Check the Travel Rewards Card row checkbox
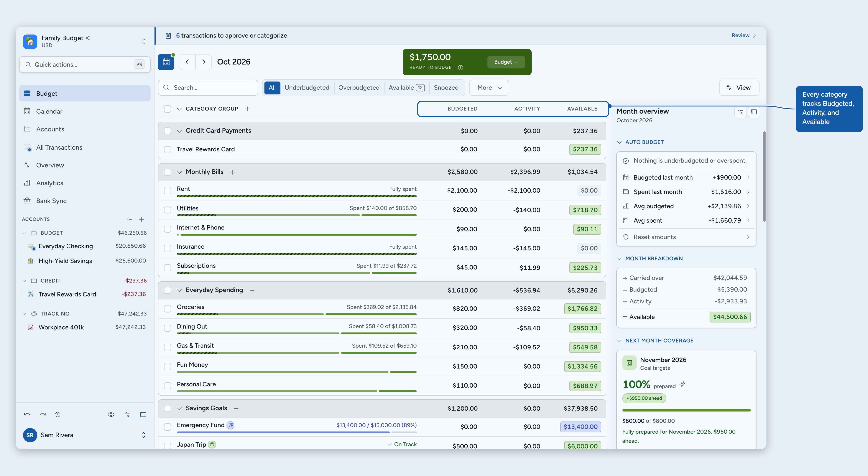 tap(168, 149)
